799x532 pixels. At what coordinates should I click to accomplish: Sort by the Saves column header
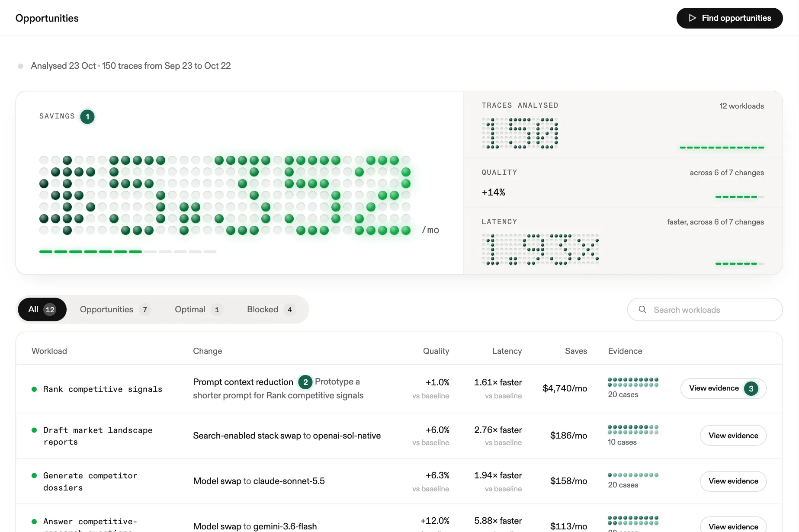(x=576, y=351)
